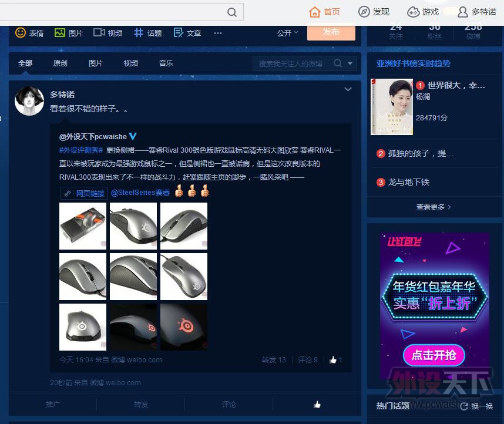The image size is (504, 424).
Task: Go to 首页 home icon
Action: (x=315, y=12)
